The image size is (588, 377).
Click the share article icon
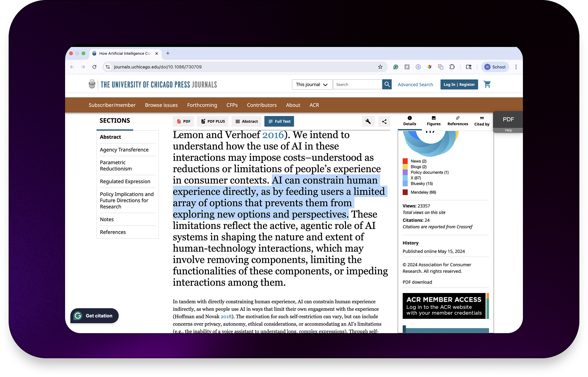click(x=384, y=121)
